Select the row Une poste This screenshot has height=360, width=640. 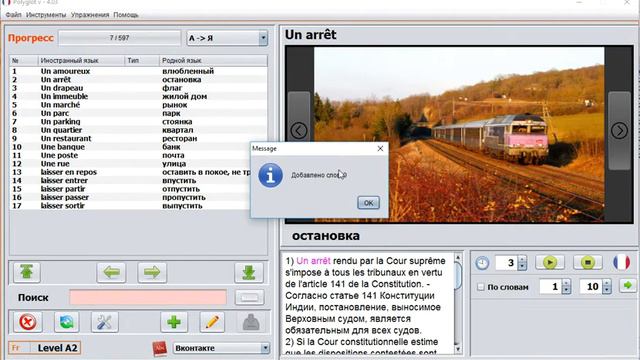click(x=130, y=155)
